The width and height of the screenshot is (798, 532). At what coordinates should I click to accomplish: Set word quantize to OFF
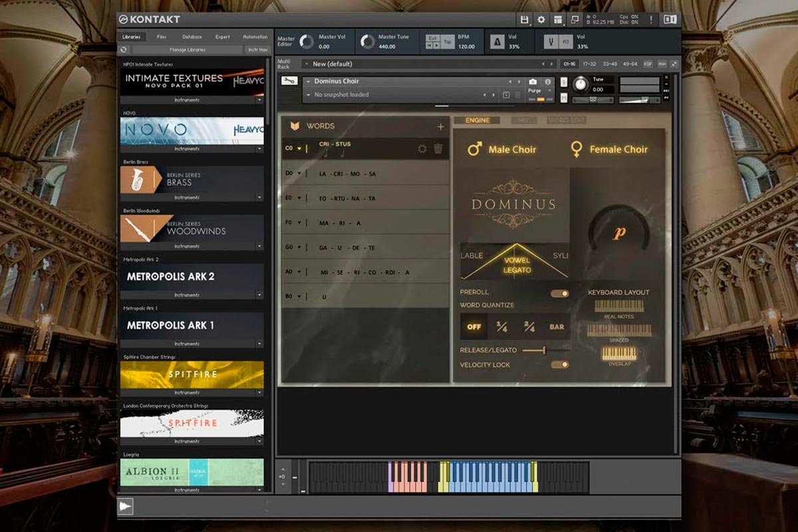(x=474, y=327)
